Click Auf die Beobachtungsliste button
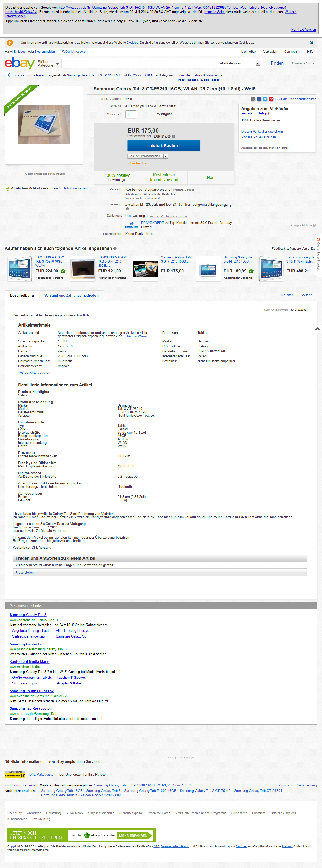The width and height of the screenshot is (322, 868). click(145, 156)
